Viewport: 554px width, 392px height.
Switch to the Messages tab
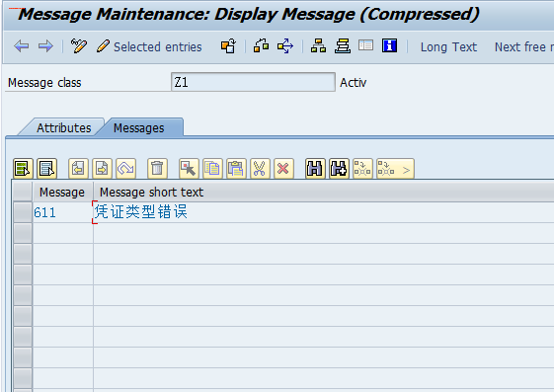(x=139, y=127)
